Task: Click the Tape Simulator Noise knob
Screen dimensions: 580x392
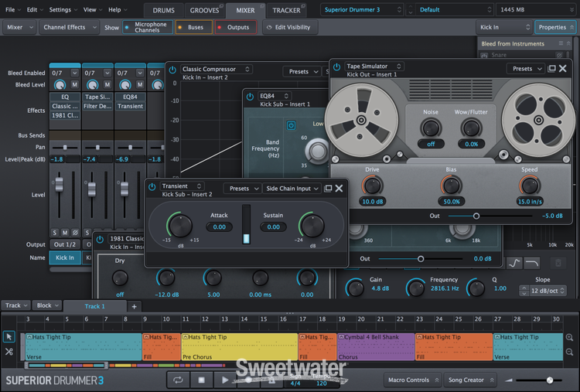Action: (x=431, y=128)
